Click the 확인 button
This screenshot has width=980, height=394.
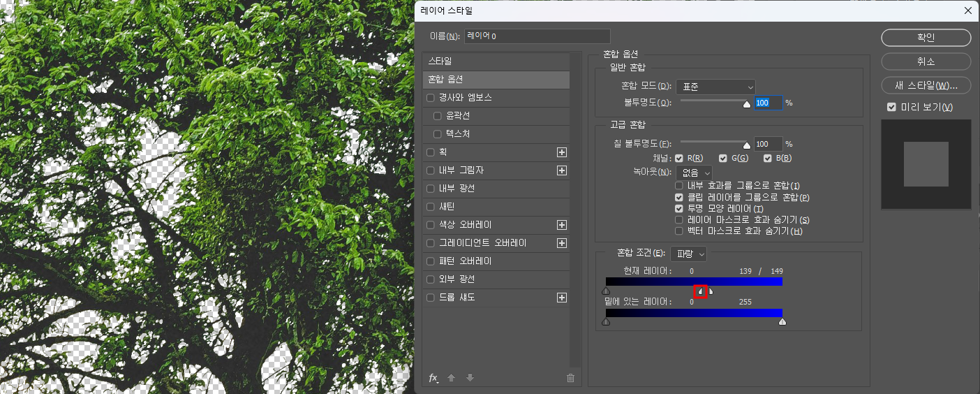tap(926, 38)
